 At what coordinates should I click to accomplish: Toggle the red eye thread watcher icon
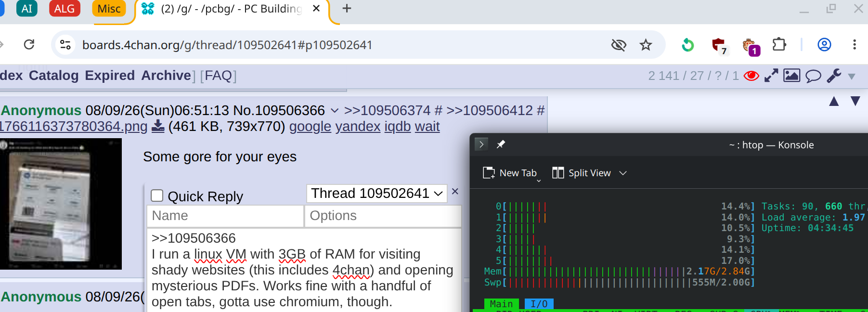751,76
